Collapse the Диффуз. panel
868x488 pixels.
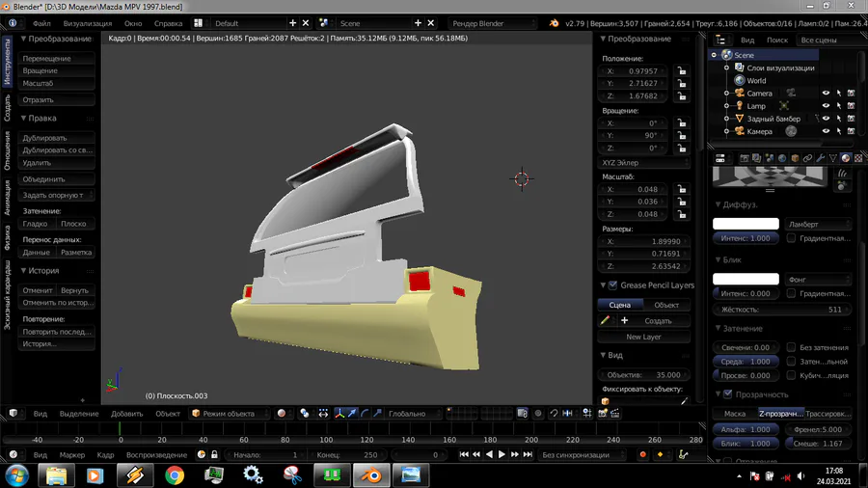click(x=718, y=204)
